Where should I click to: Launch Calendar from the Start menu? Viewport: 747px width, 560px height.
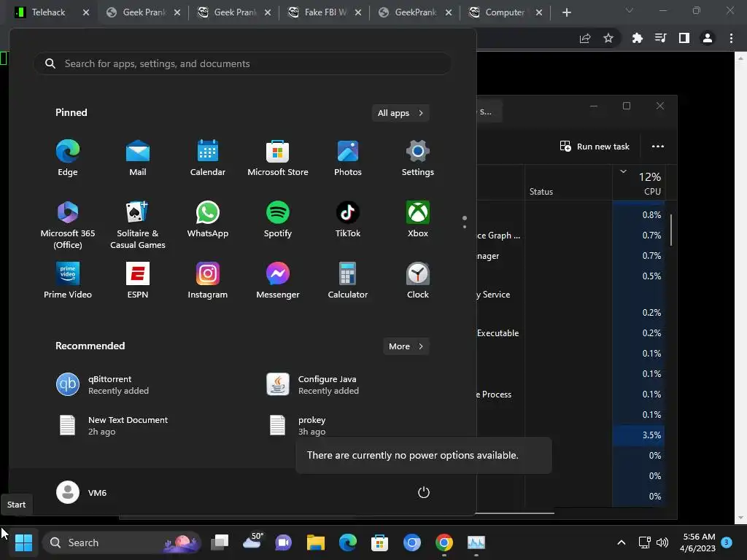click(208, 158)
